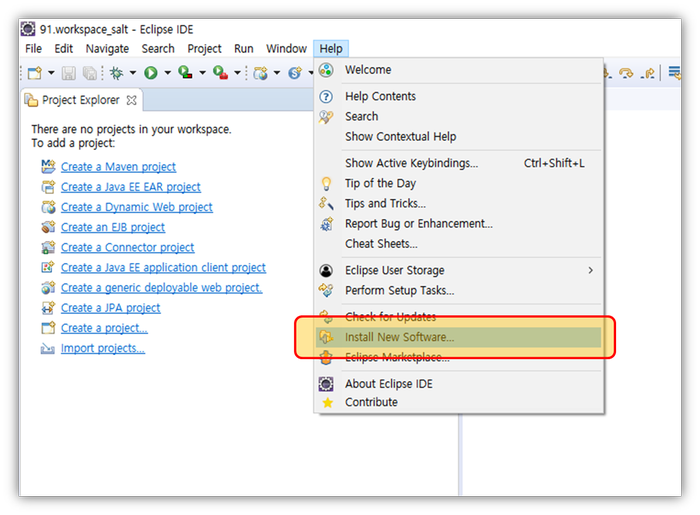Screen dimensions: 700x515
Task: Click Create a Java EE EAR project link
Action: click(x=131, y=187)
